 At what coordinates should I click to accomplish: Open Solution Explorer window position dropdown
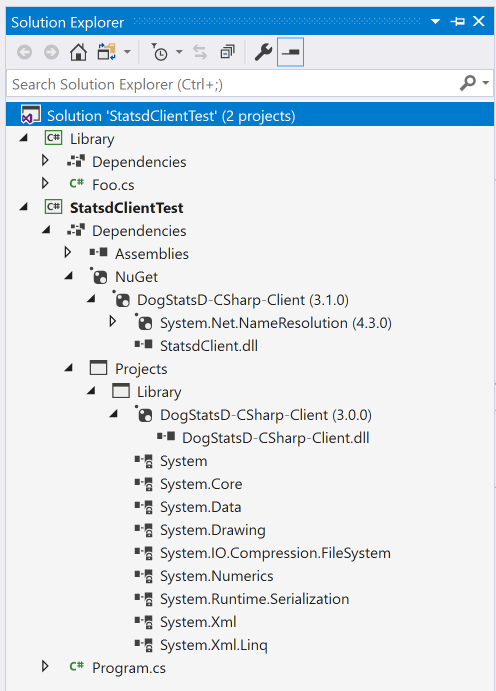coord(435,21)
